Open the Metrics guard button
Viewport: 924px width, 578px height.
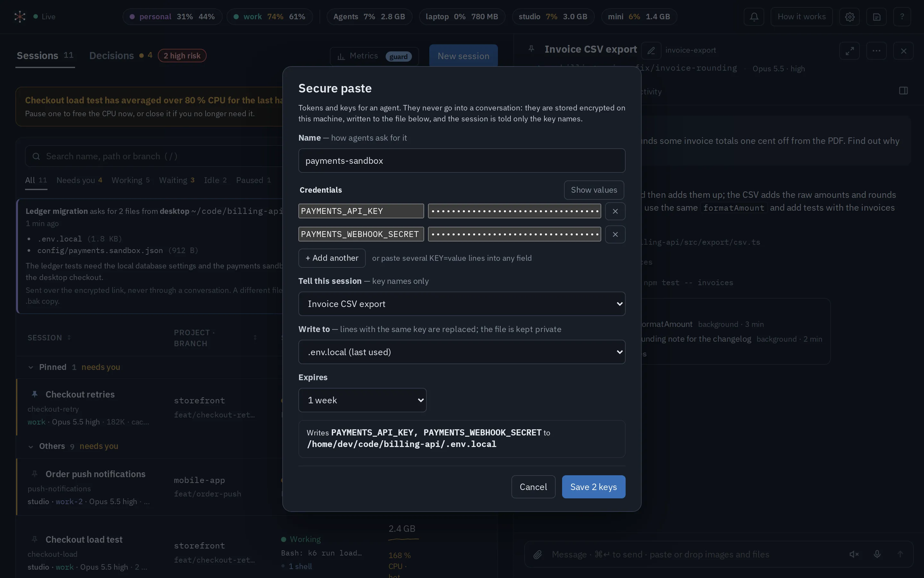click(x=374, y=56)
